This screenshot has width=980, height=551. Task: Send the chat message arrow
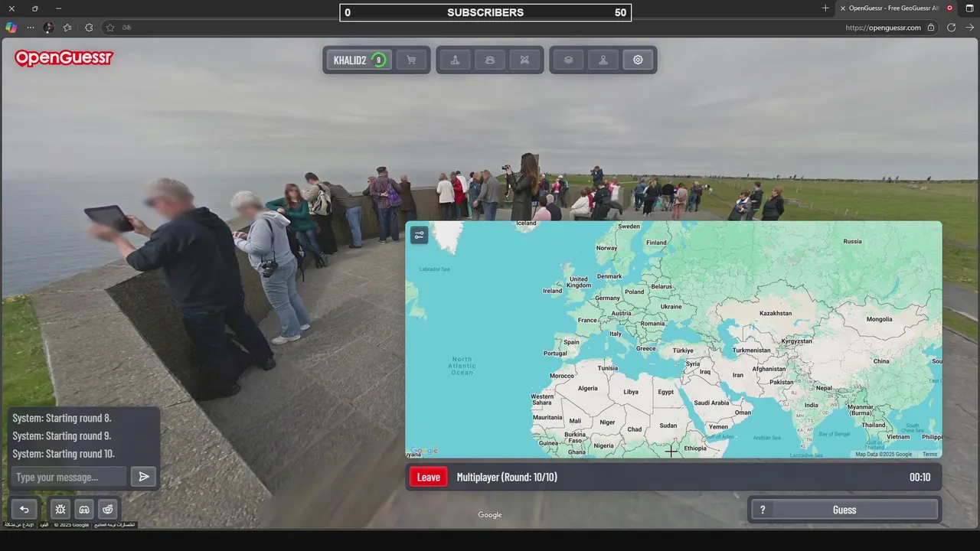coord(143,477)
